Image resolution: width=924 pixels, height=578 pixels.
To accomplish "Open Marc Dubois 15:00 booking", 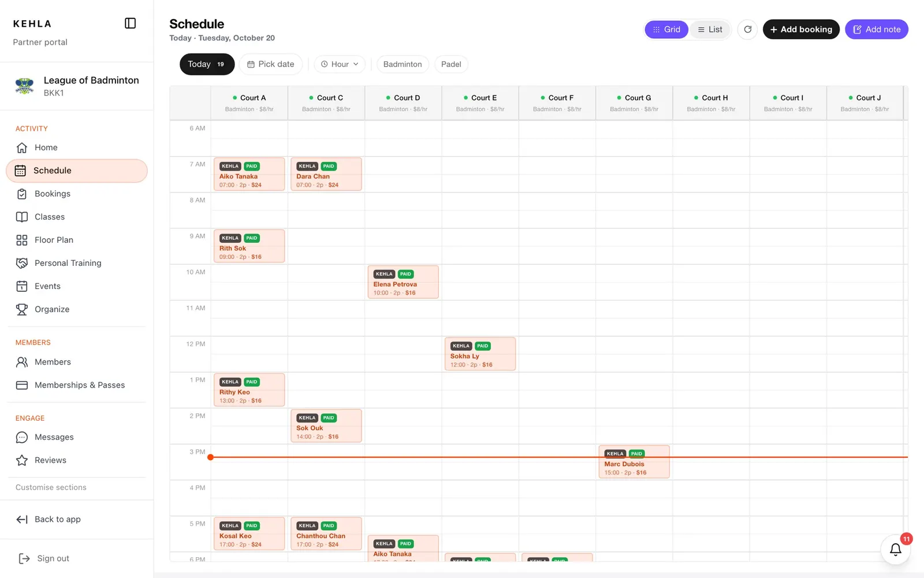I will tap(634, 462).
